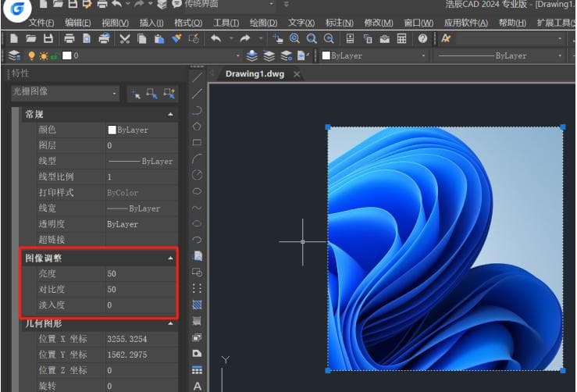577x392 pixels.
Task: Select the Polygon draw tool
Action: pos(197,127)
